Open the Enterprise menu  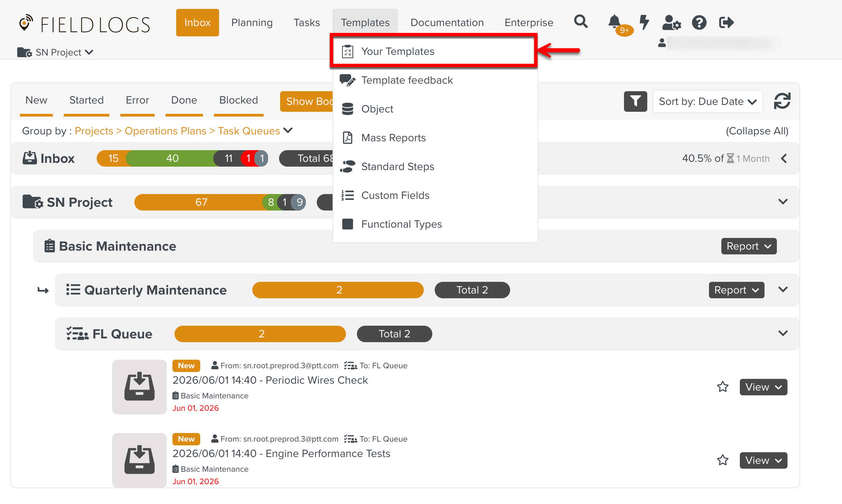click(529, 23)
